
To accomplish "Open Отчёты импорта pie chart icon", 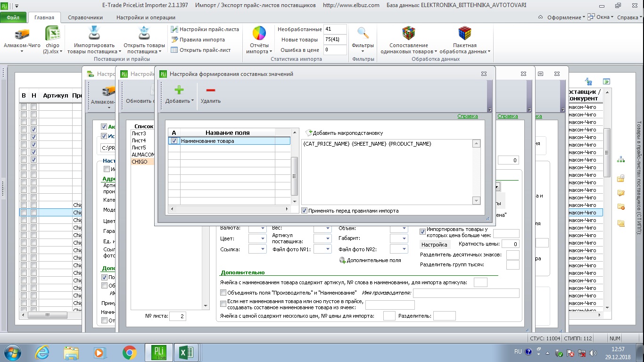I will pos(259,34).
